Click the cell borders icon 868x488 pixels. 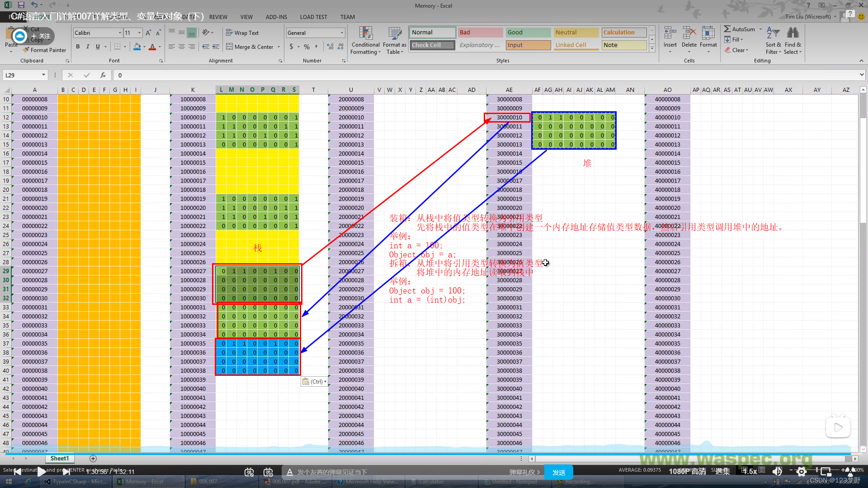pyautogui.click(x=118, y=47)
